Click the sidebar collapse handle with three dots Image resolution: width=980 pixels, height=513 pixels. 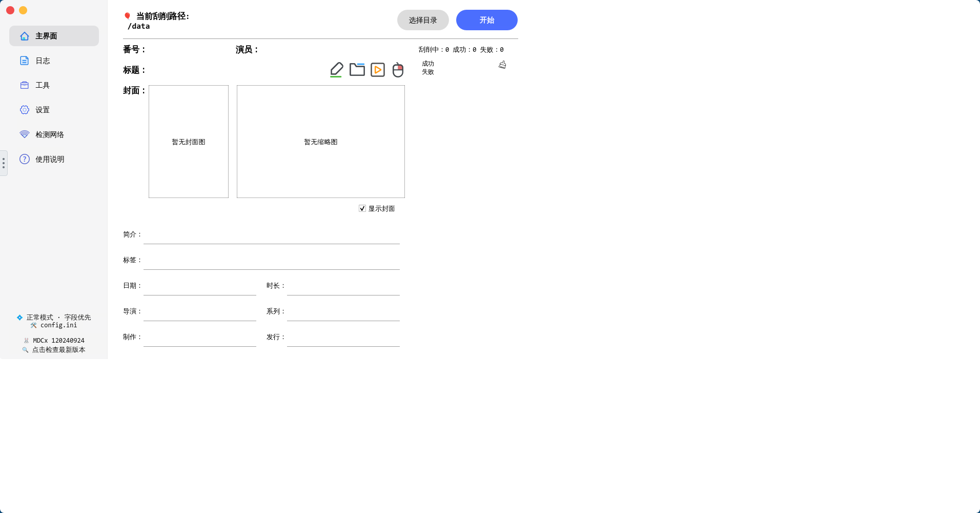4,163
